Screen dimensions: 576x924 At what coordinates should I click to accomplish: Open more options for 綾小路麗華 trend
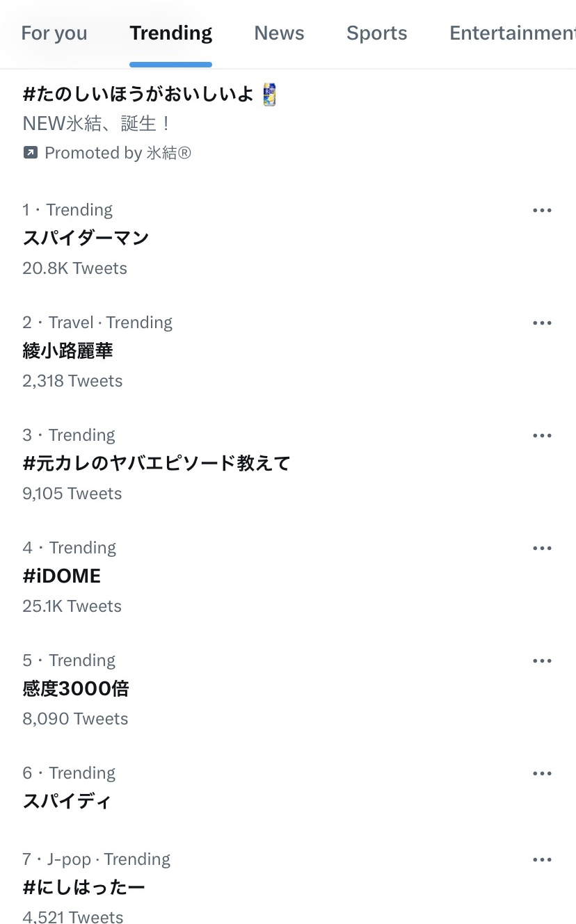pos(542,323)
